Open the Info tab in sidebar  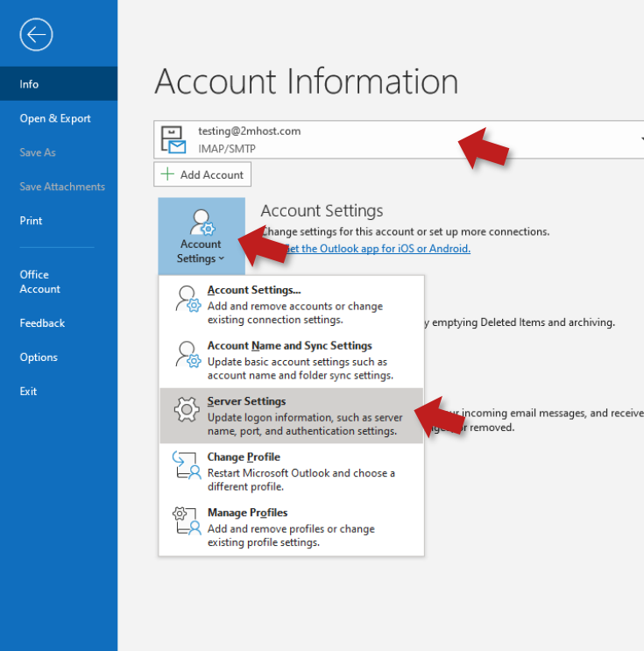click(30, 84)
